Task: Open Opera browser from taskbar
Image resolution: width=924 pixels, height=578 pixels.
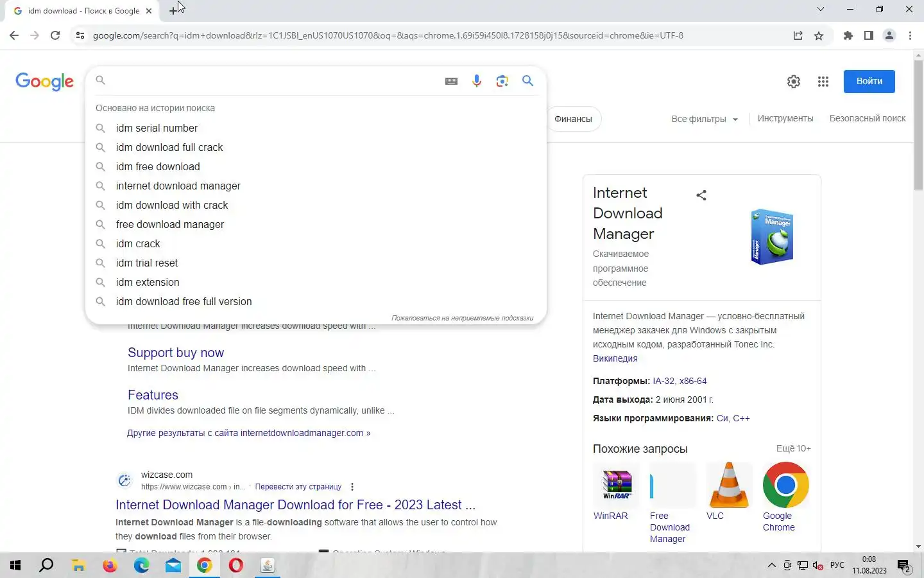Action: pos(236,566)
